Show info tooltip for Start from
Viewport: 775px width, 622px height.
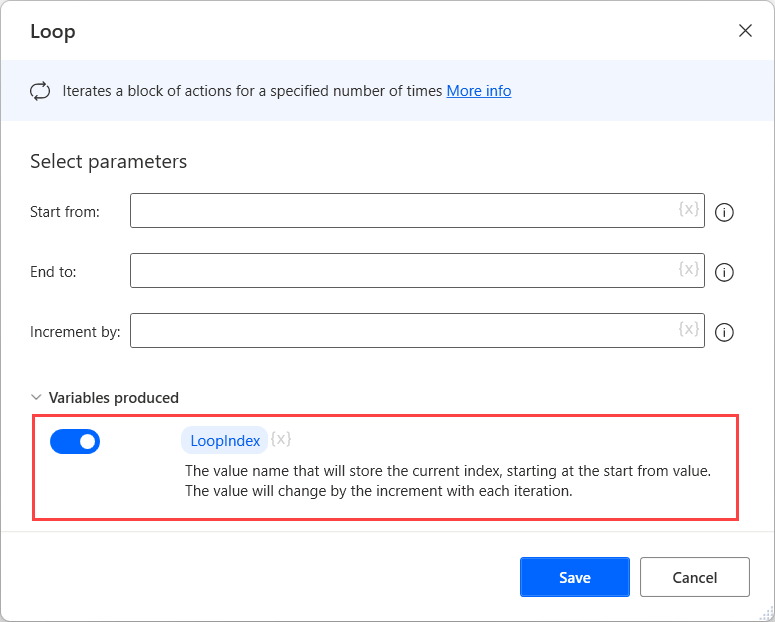point(726,212)
